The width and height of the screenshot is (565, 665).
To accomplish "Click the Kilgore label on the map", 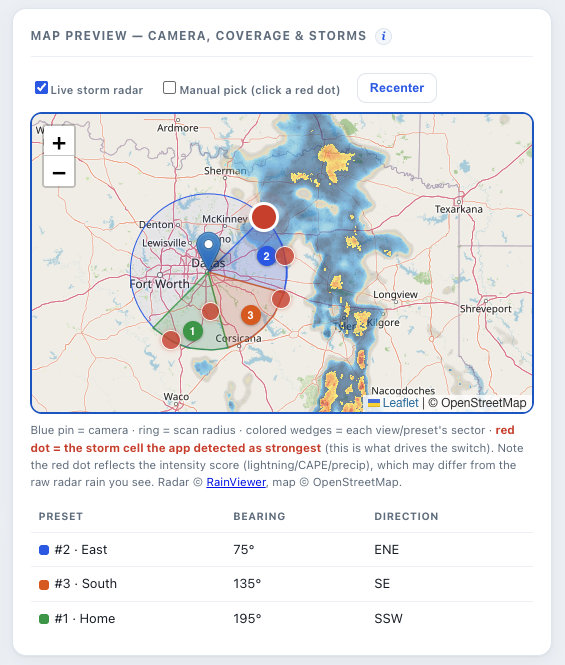I will [x=383, y=323].
